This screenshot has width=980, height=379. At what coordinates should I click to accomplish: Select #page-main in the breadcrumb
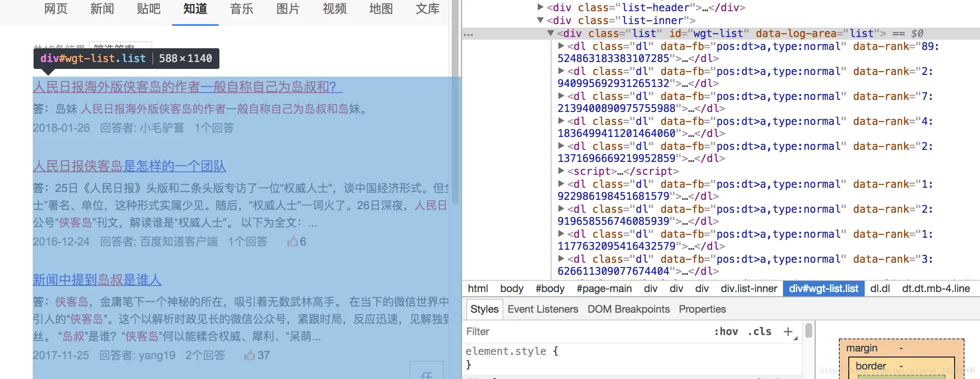[604, 289]
